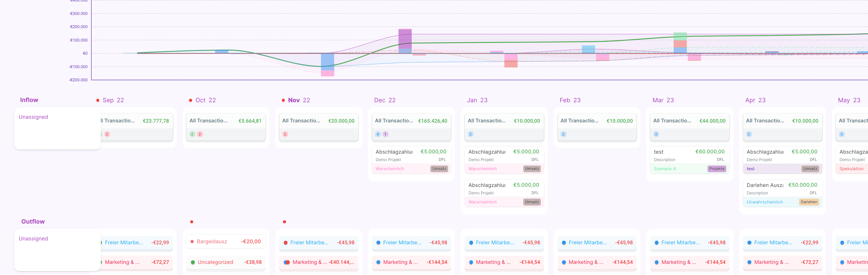Click the blue dot on December Marketing row

[x=378, y=262]
